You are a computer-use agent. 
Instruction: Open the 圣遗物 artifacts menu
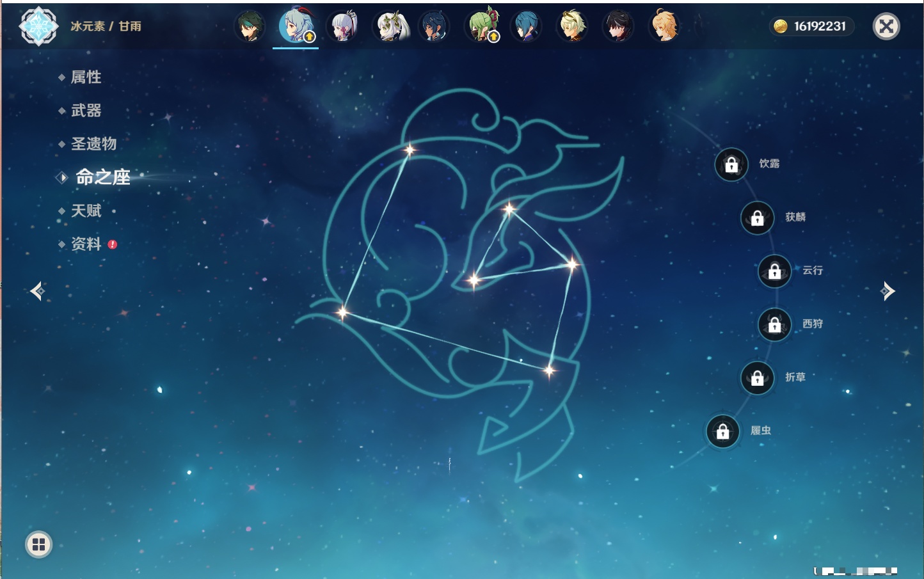(93, 144)
